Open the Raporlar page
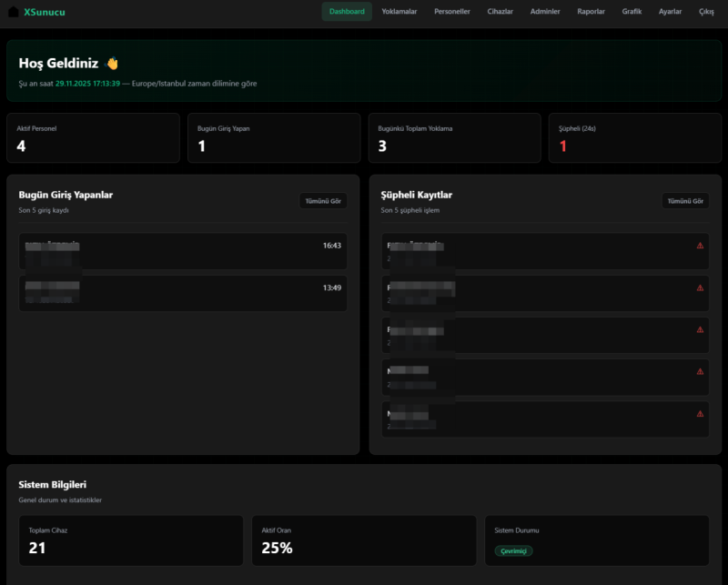 591,12
